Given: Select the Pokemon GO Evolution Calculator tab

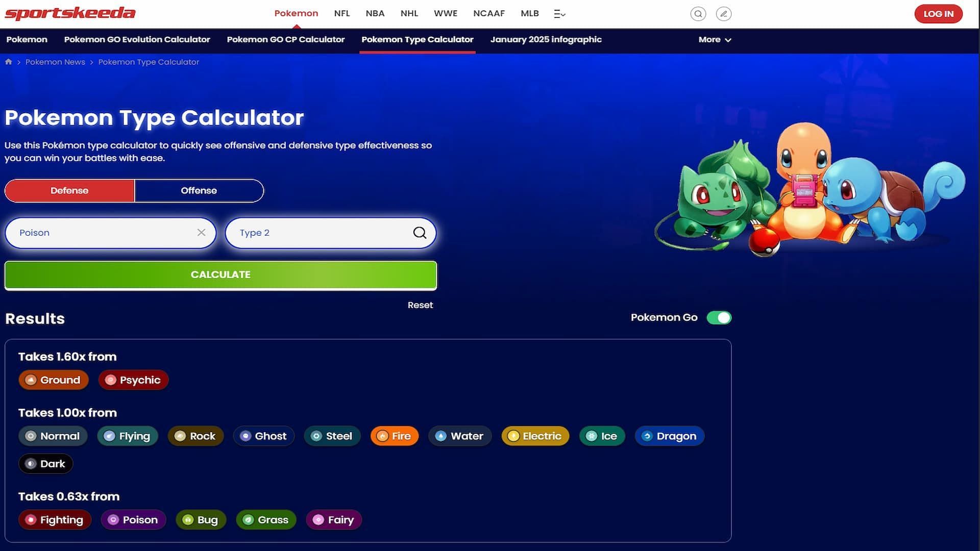Looking at the screenshot, I should pos(137,39).
